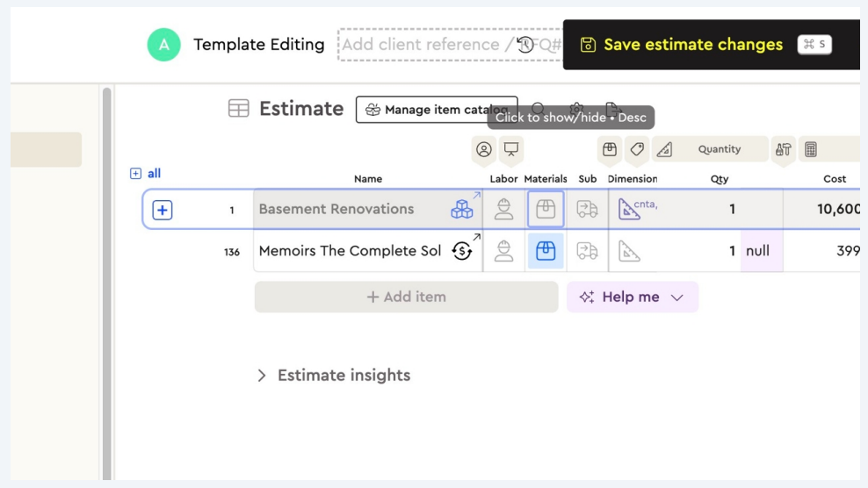Open Manage item catalog
Screen dimensions: 868x488
[436, 110]
